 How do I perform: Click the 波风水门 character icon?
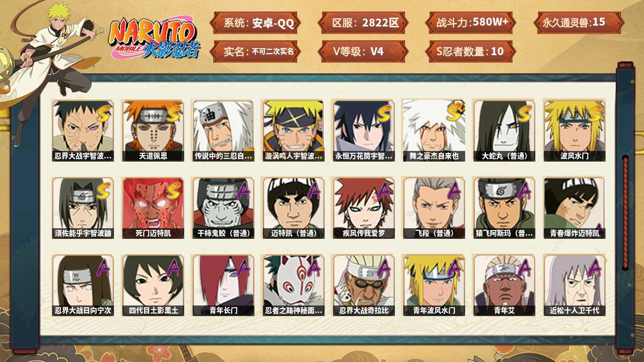click(x=574, y=130)
